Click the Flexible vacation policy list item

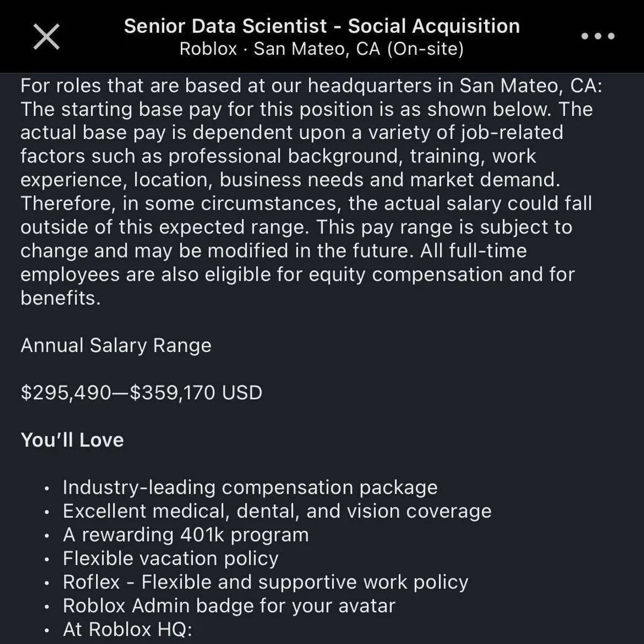click(171, 558)
